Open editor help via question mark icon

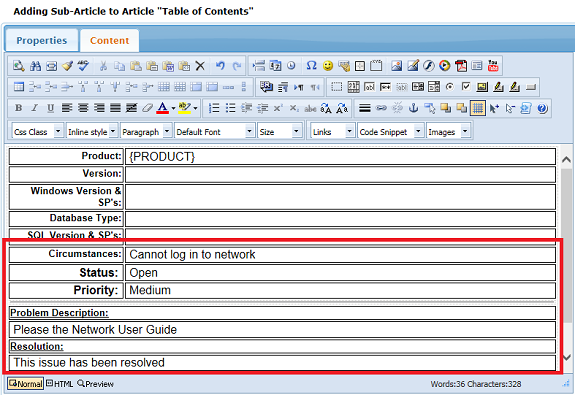pyautogui.click(x=542, y=108)
